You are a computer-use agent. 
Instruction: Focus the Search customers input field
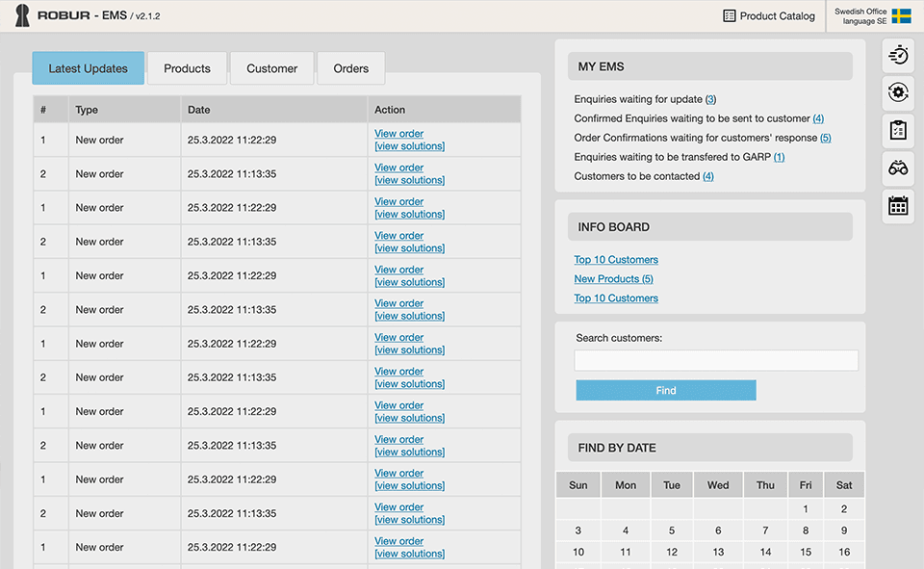tap(716, 361)
